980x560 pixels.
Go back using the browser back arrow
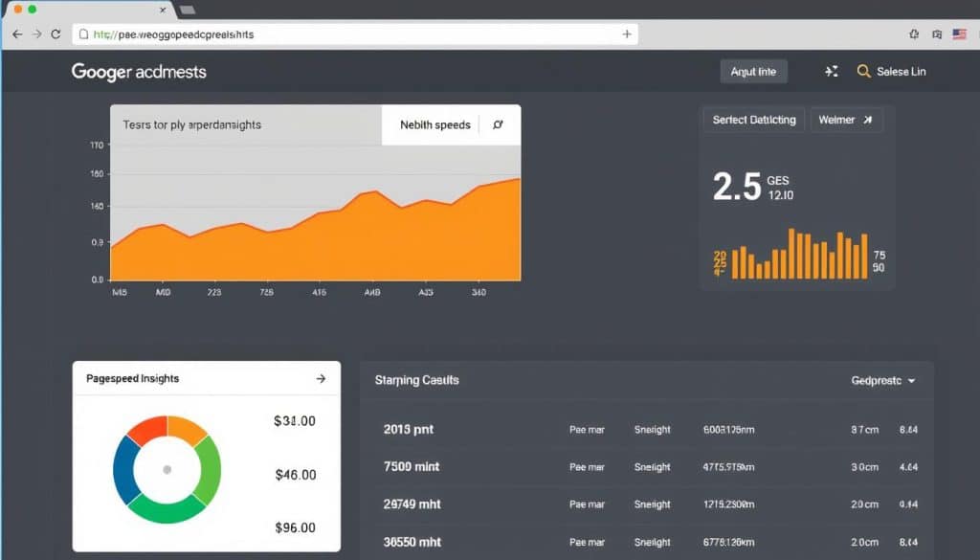[x=17, y=34]
